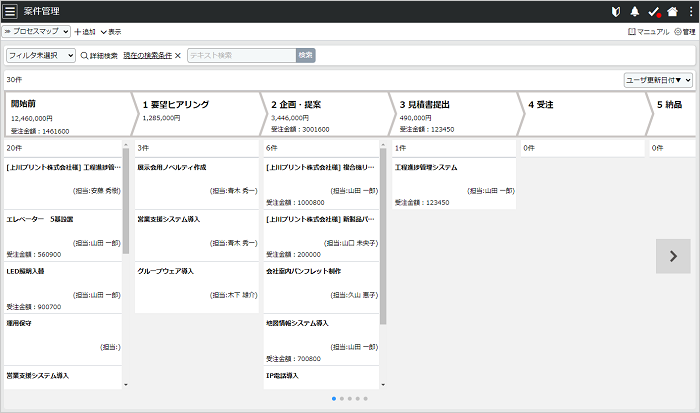Open the 管理 settings gear
700x413 pixels.
[x=684, y=32]
